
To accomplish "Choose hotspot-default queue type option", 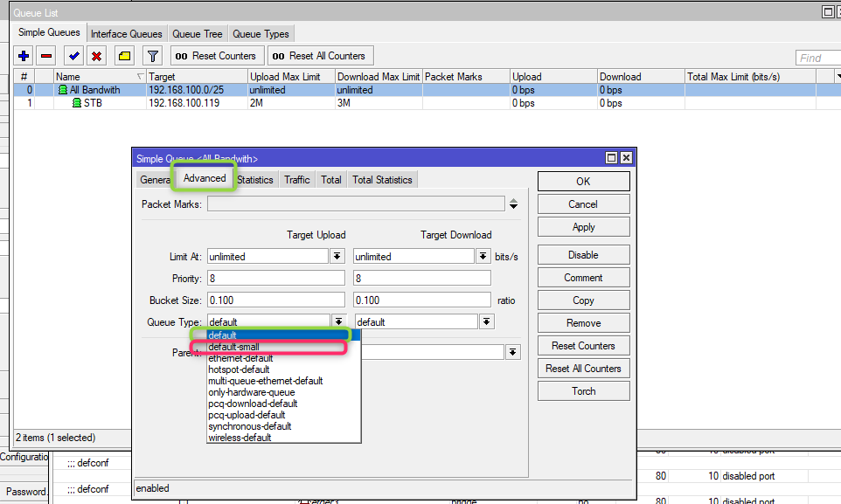I will [x=283, y=369].
